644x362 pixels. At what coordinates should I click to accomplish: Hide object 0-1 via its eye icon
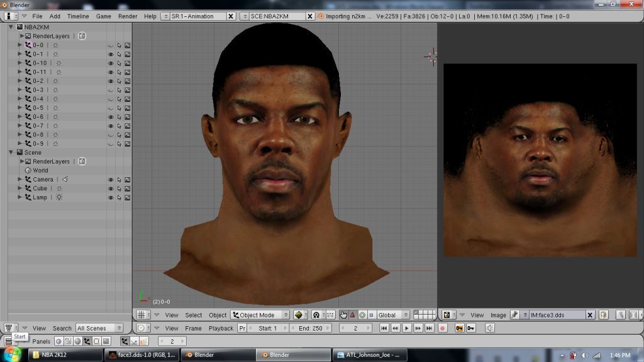click(x=111, y=54)
